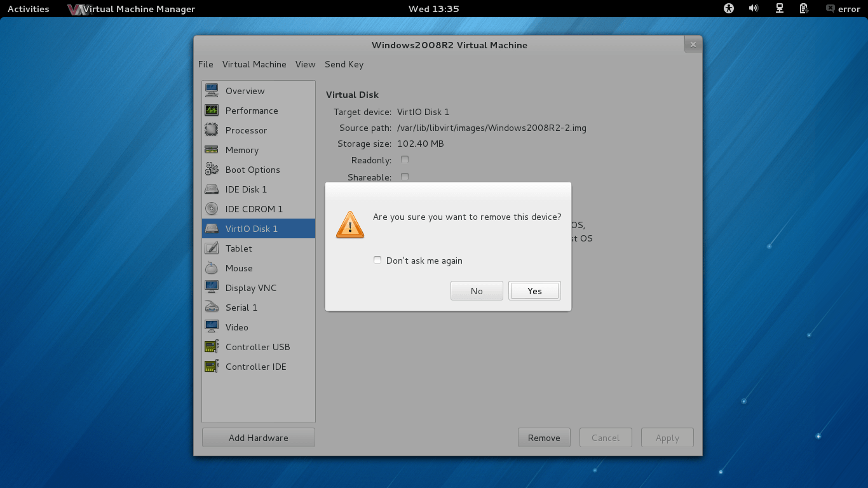This screenshot has height=488, width=868.
Task: Click the IDE CDROM 1 disc icon
Action: [212, 208]
